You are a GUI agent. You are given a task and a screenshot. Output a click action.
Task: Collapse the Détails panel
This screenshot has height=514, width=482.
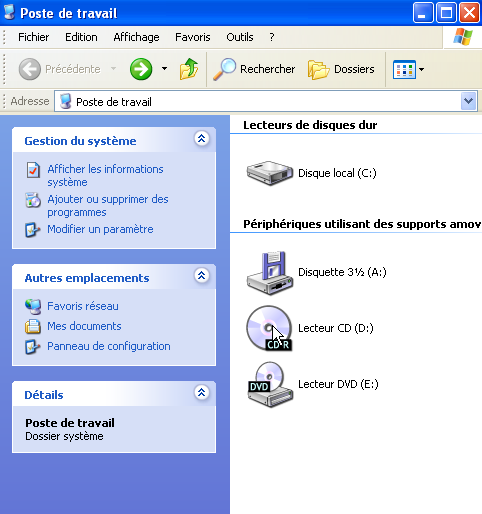pyautogui.click(x=202, y=393)
